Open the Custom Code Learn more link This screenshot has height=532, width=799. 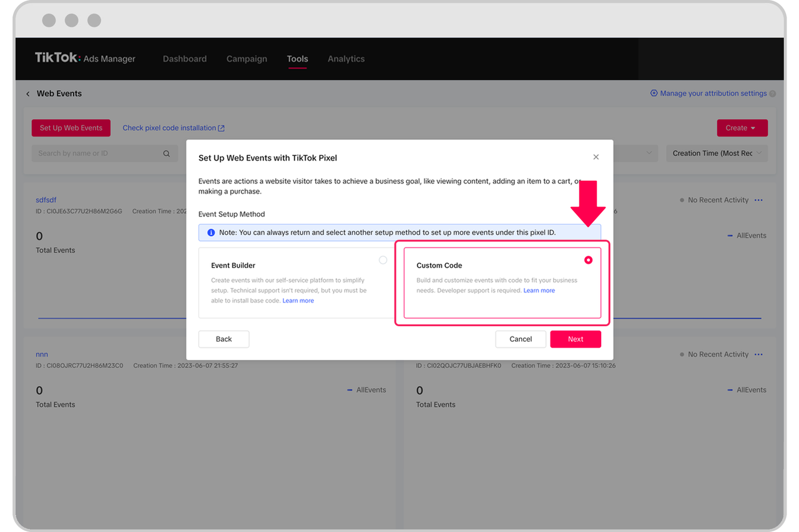[x=539, y=290]
